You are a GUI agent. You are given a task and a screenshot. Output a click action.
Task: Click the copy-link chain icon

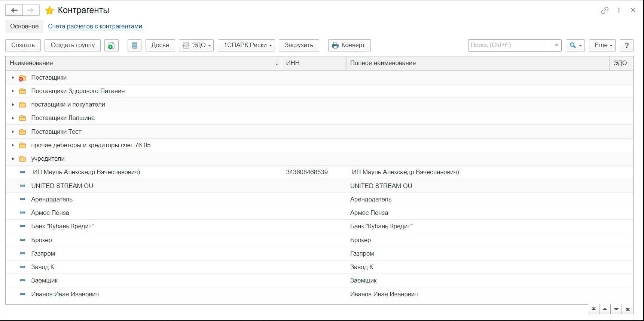pyautogui.click(x=605, y=10)
